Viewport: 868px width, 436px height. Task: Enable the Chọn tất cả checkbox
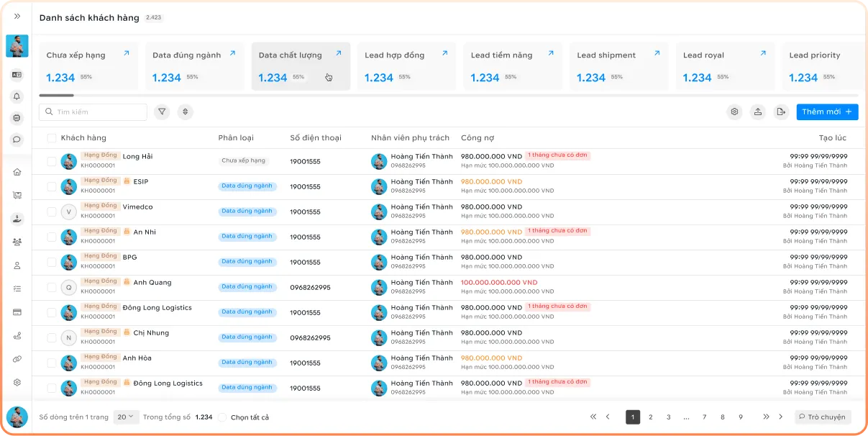pos(222,417)
